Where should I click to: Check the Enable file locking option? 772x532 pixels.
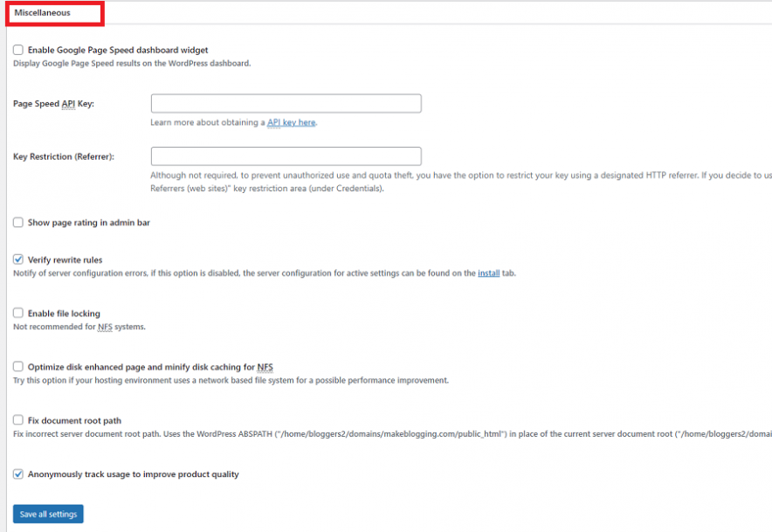18,313
